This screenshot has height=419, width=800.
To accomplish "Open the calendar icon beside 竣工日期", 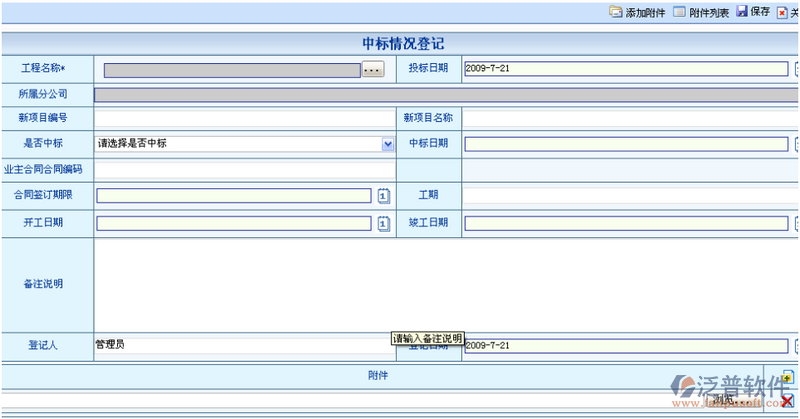I will point(796,223).
